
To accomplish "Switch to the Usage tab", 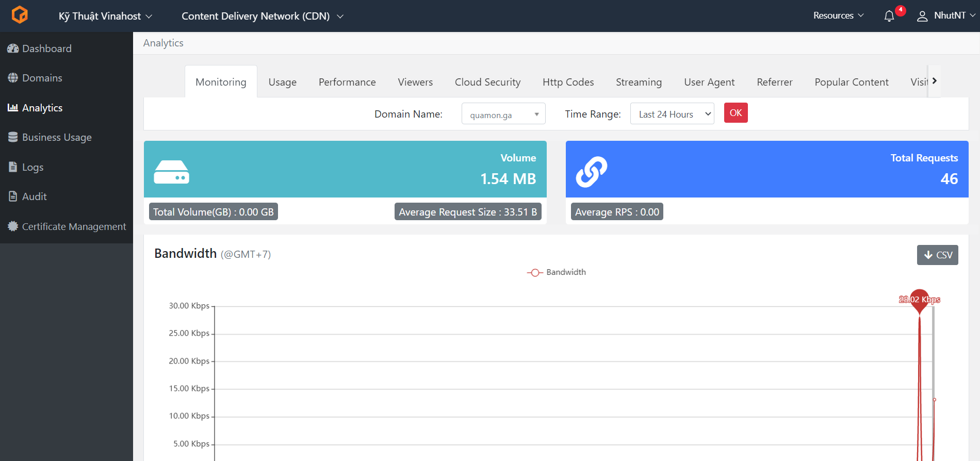I will pyautogui.click(x=283, y=82).
